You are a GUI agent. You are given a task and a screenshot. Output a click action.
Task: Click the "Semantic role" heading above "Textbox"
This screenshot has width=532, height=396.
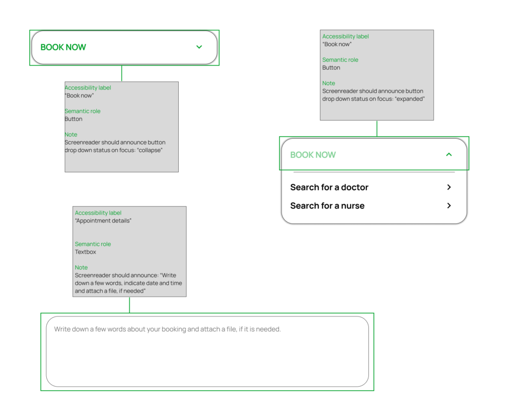pyautogui.click(x=92, y=244)
